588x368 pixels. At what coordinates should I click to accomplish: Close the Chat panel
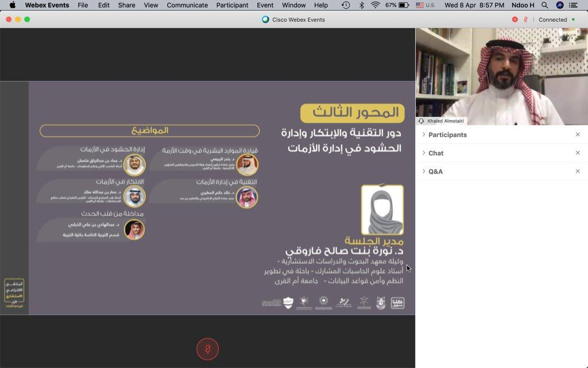[x=578, y=153]
